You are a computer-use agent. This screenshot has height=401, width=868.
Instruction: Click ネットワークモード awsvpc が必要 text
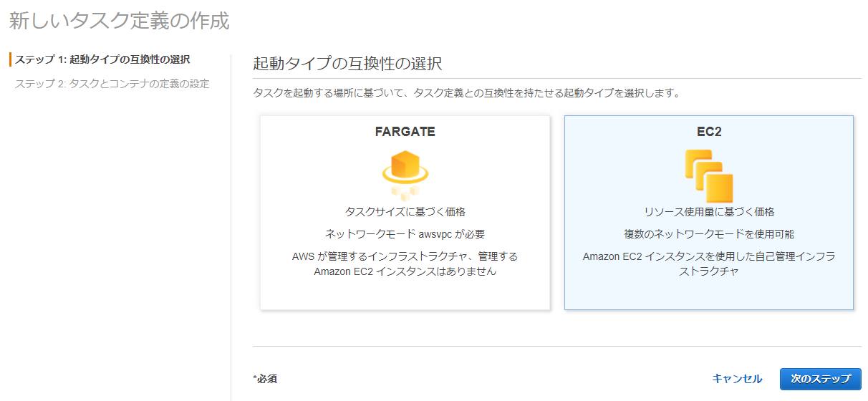(x=405, y=234)
